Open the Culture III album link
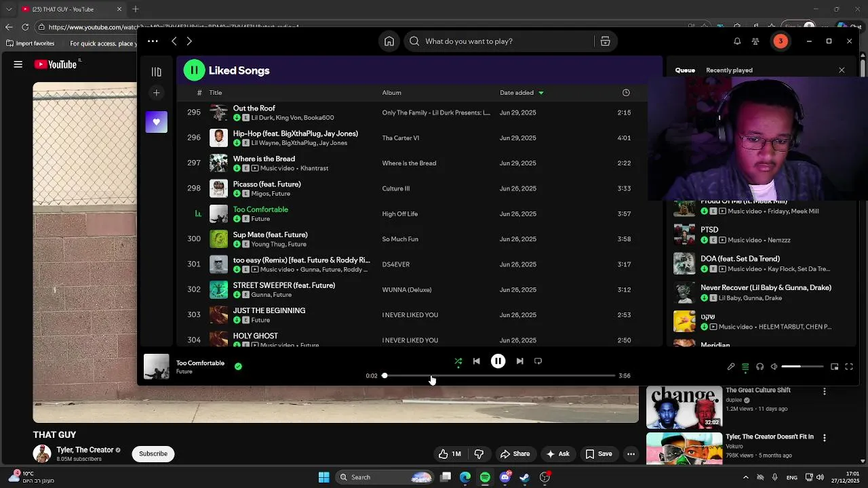868x488 pixels. (x=396, y=188)
